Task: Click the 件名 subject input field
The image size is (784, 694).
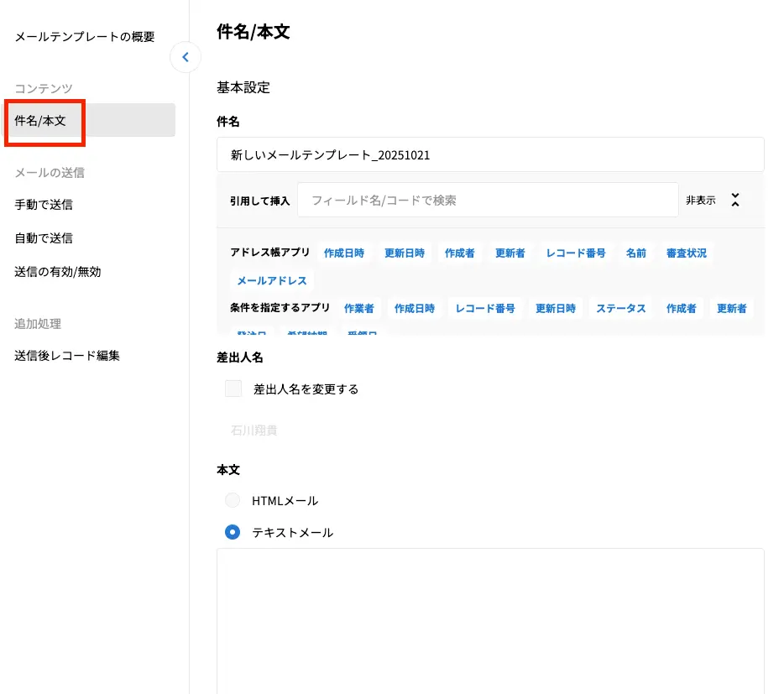Action: tap(490, 155)
